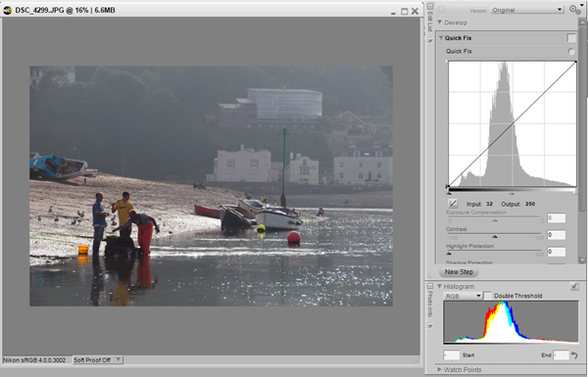
Task: Open the batch settings gear icon
Action: click(574, 10)
